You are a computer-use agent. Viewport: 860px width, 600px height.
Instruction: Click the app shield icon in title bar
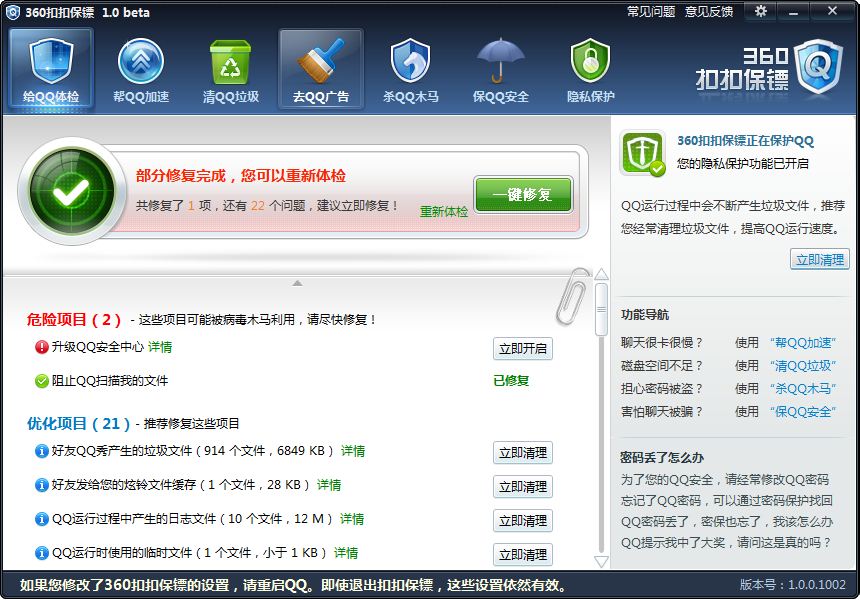tap(12, 12)
